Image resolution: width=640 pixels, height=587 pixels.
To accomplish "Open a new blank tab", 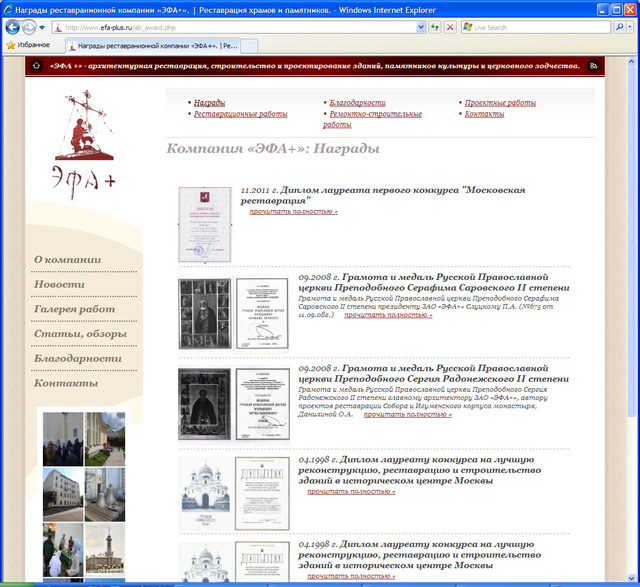I will pyautogui.click(x=249, y=46).
